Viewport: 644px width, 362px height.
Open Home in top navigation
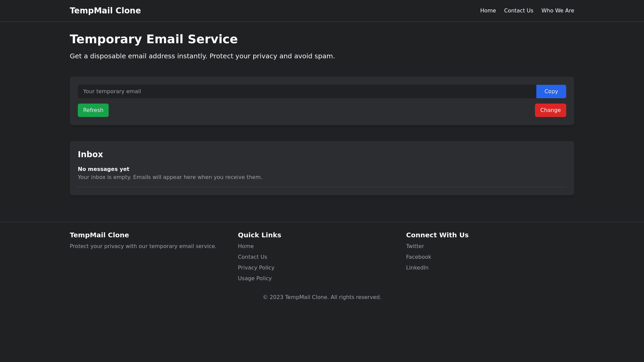(x=488, y=11)
